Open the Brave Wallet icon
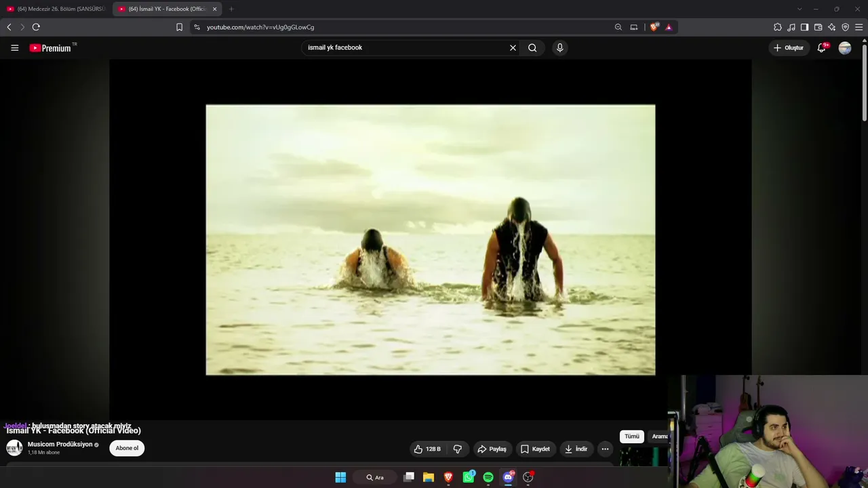The image size is (868, 488). pos(818,27)
